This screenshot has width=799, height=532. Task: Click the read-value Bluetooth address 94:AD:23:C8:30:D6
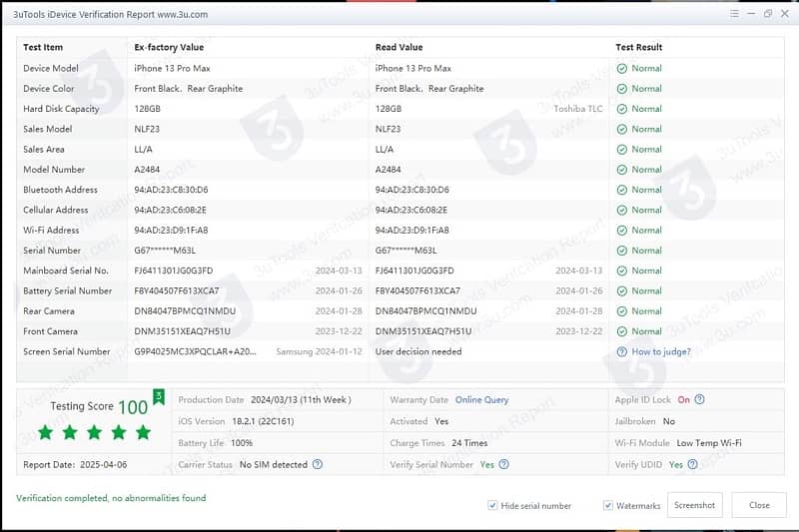click(411, 190)
